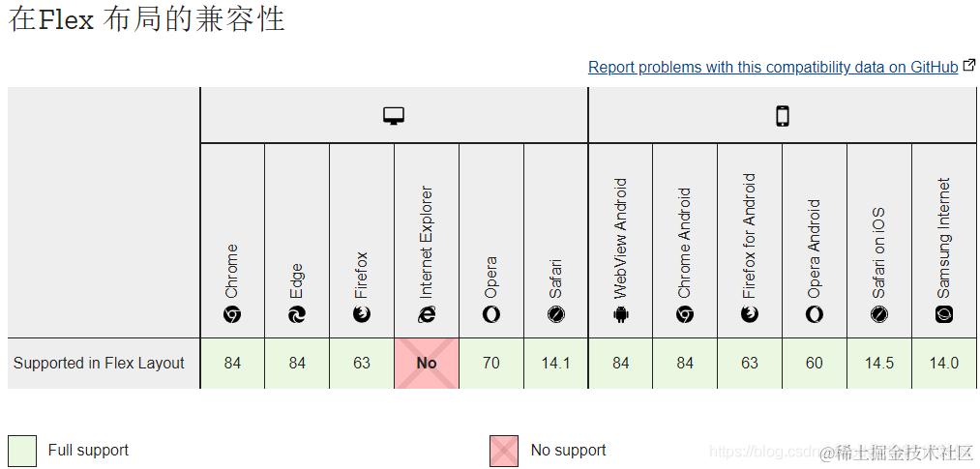Click the Samsung Internet 14.0 cell

(x=944, y=363)
